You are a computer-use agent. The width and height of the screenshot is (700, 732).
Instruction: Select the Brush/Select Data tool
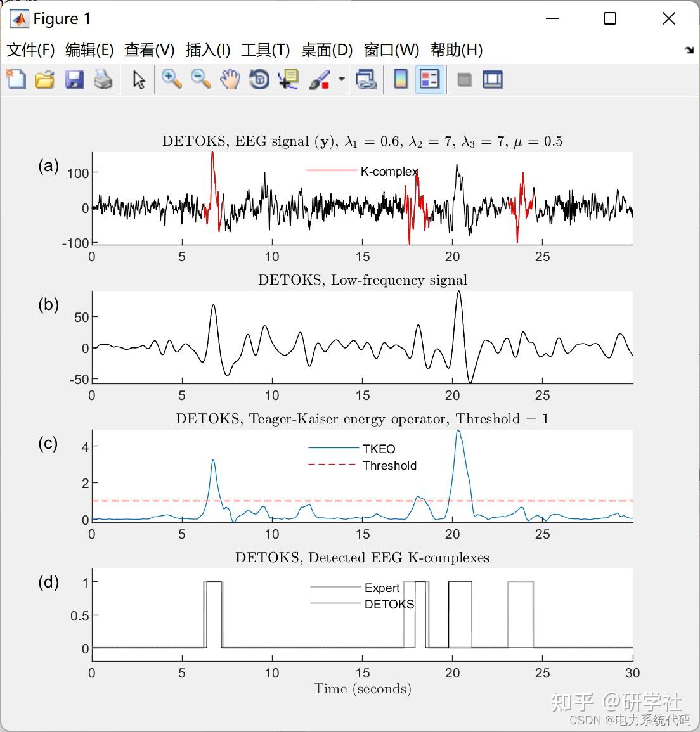319,79
